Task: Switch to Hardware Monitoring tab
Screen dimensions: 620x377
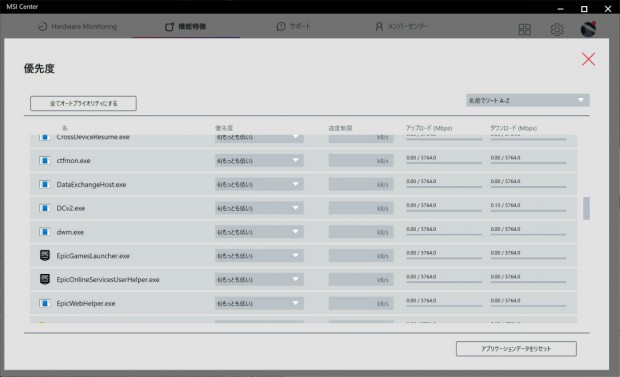Action: pos(78,27)
